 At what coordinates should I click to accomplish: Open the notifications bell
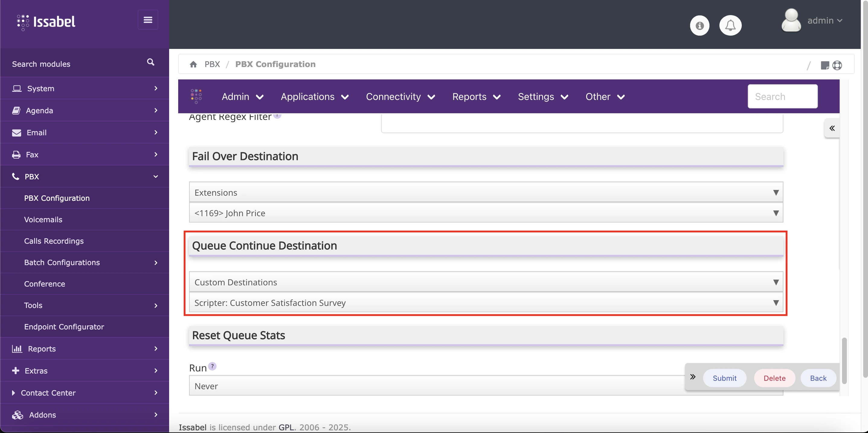[730, 25]
